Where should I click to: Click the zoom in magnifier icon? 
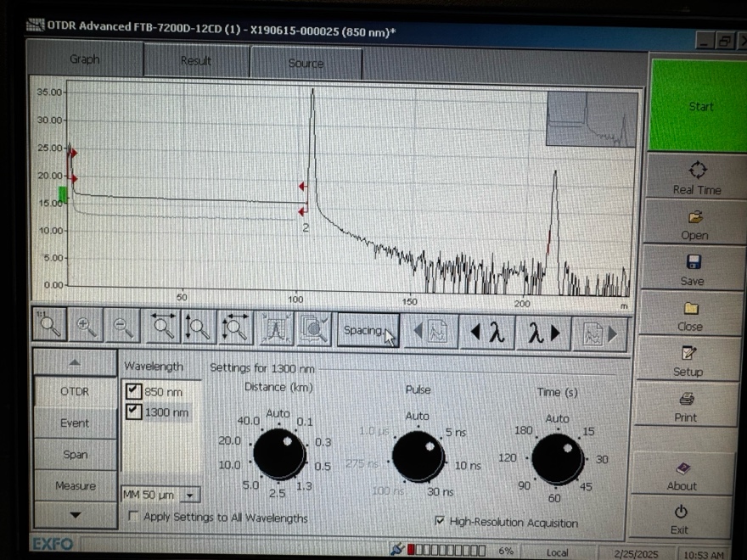pos(86,326)
